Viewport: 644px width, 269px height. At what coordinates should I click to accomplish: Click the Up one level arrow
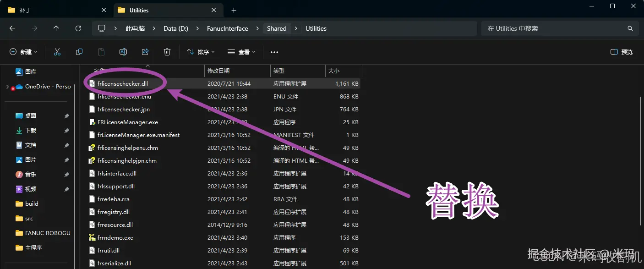(x=56, y=28)
